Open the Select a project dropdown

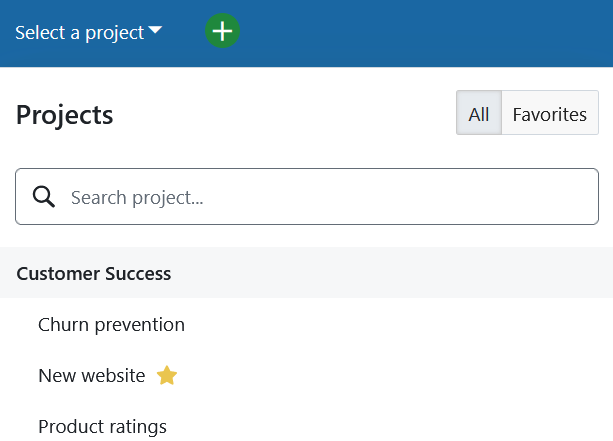tap(88, 32)
